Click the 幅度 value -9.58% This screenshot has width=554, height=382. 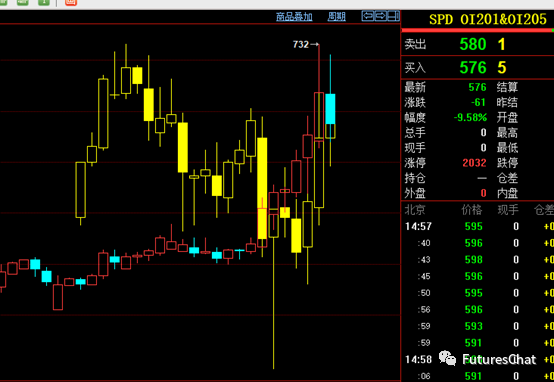click(x=470, y=117)
